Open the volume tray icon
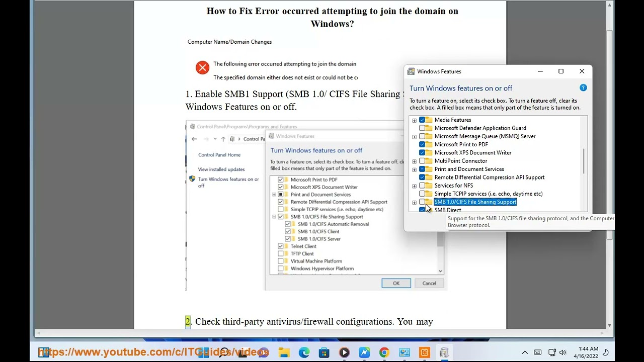Viewport: 644px width, 362px height. click(563, 352)
